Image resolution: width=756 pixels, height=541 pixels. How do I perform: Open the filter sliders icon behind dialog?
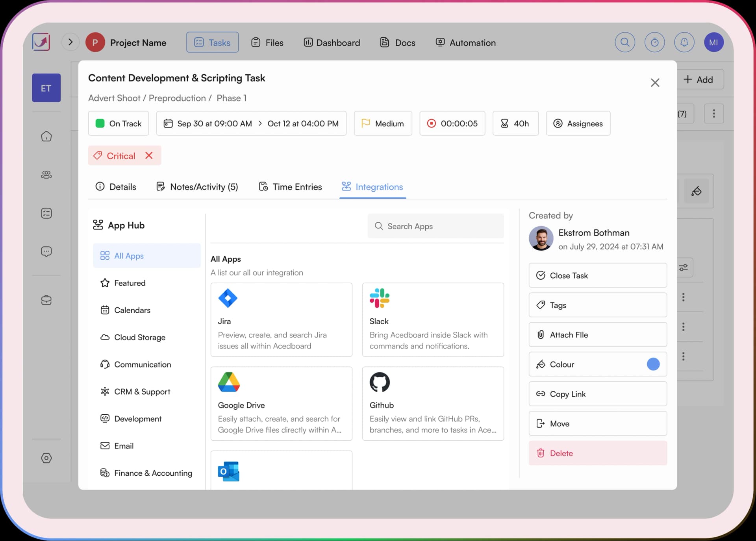(x=684, y=268)
